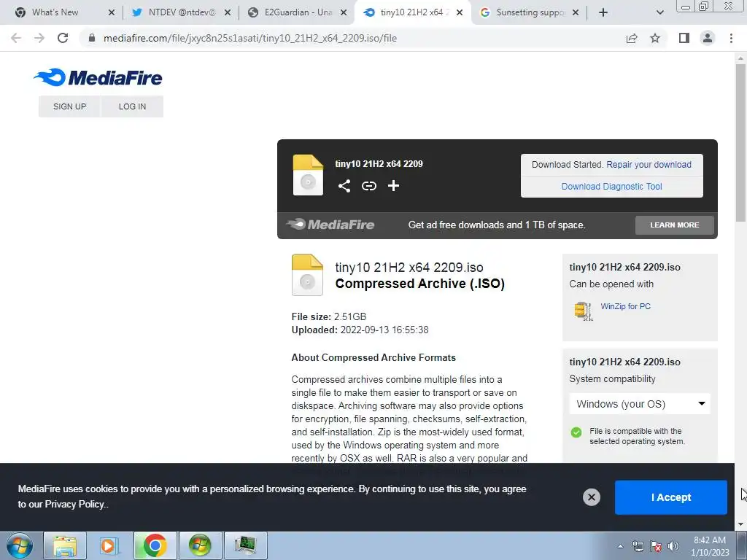Image resolution: width=747 pixels, height=560 pixels.
Task: Click the green compatibility checkmark icon
Action: pos(576,432)
